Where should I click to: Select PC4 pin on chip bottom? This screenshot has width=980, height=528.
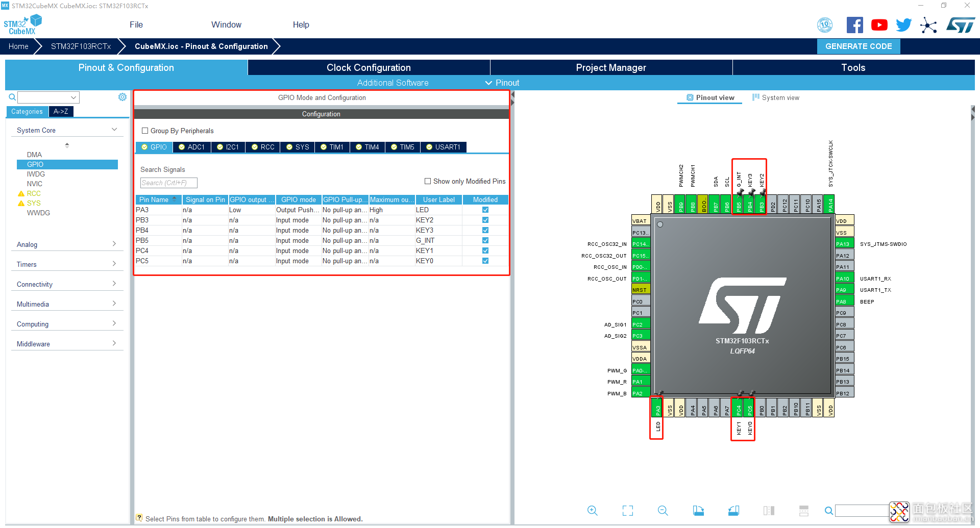[x=738, y=408]
